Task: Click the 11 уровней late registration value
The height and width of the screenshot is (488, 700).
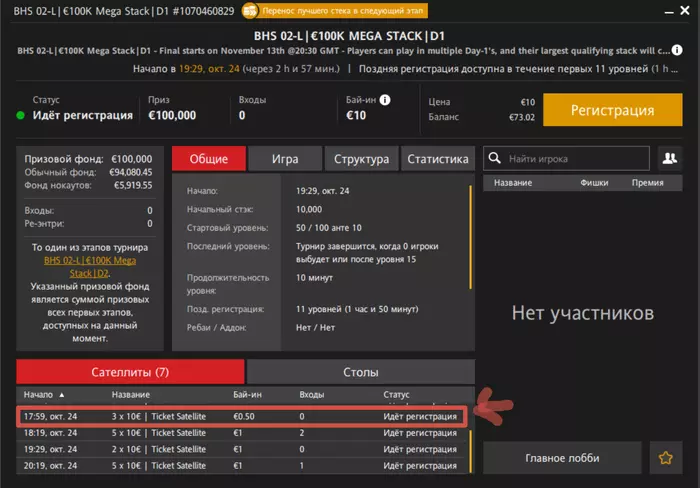Action: (357, 309)
